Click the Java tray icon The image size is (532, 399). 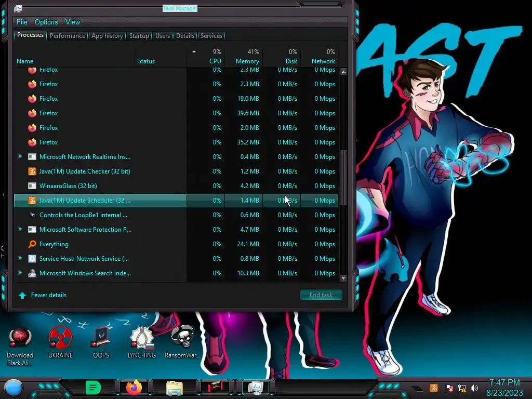433,388
